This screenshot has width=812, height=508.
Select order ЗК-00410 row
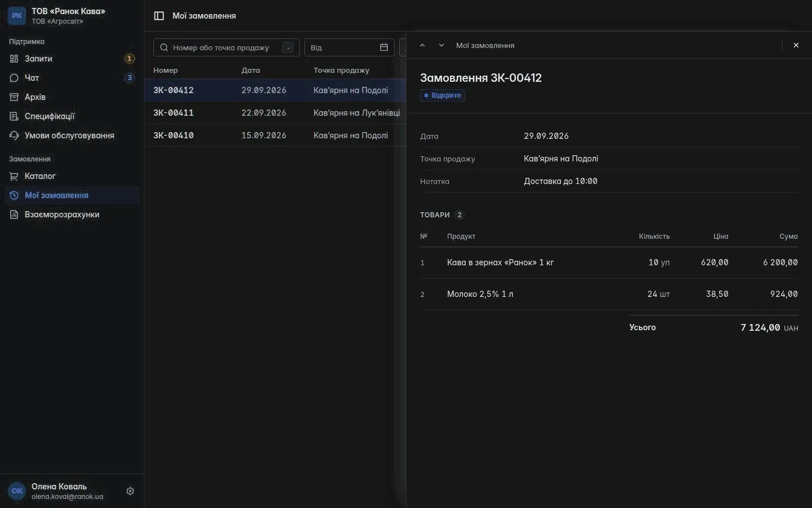[275, 135]
